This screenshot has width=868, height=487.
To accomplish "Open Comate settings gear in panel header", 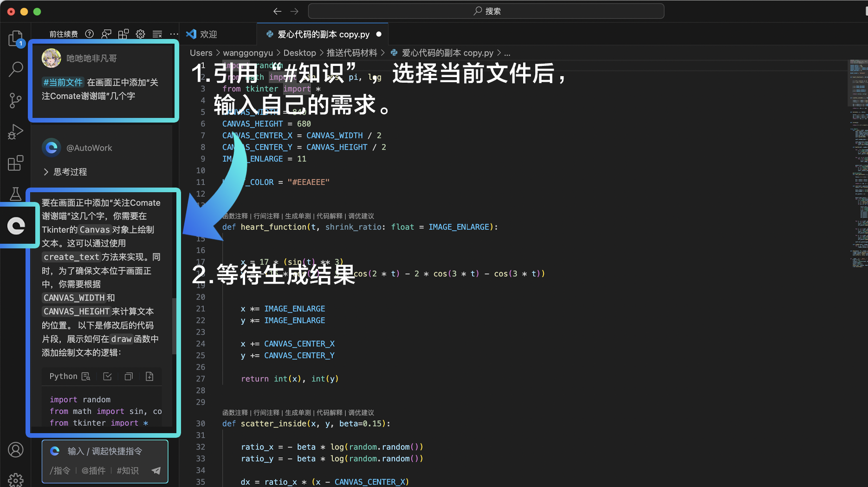I will [140, 34].
